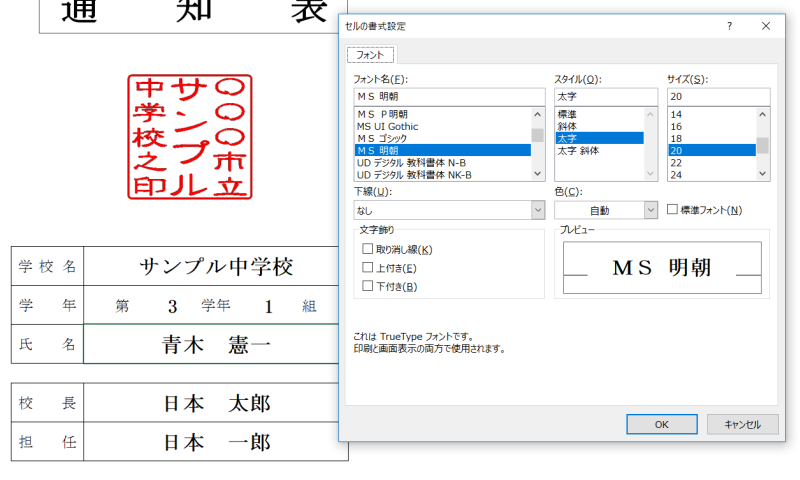Select 太字 斜体 font style
Image resolution: width=800 pixels, height=480 pixels.
pyautogui.click(x=599, y=150)
